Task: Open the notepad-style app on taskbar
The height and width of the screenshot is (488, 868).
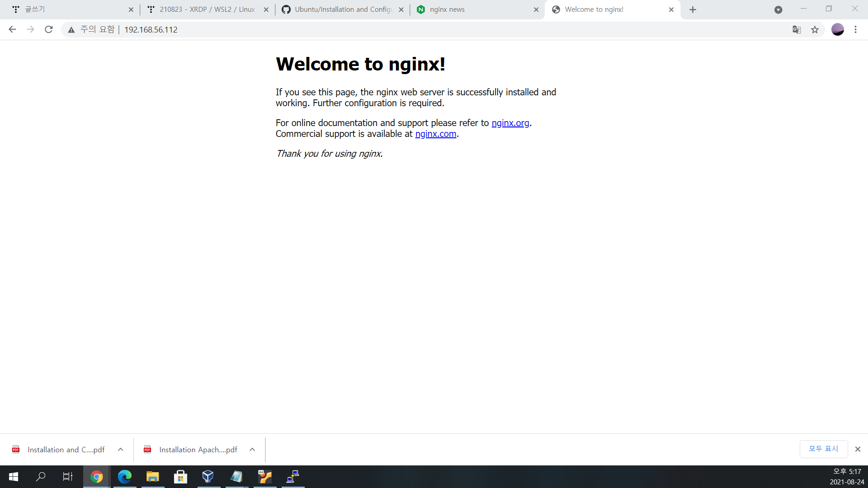Action: [236, 477]
